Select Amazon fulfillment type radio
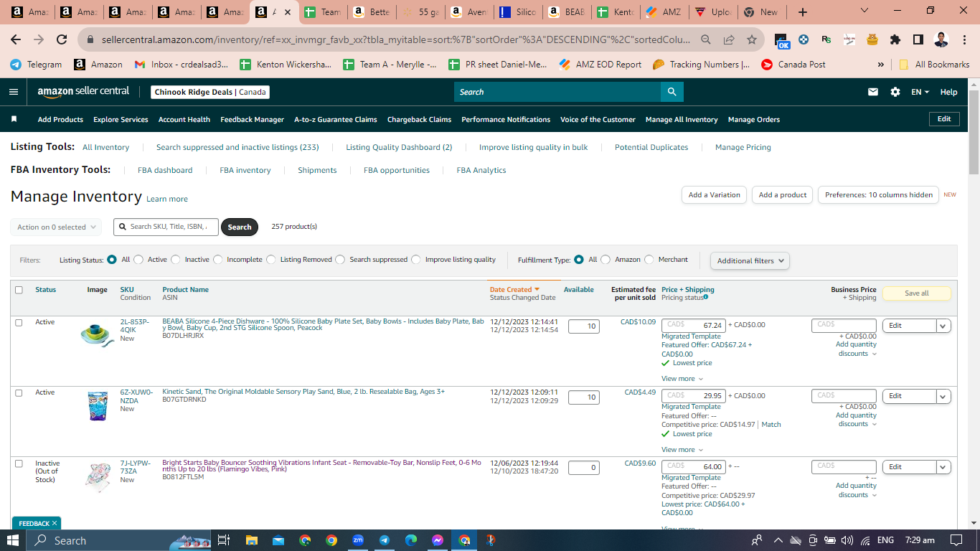This screenshot has width=980, height=551. coord(606,260)
